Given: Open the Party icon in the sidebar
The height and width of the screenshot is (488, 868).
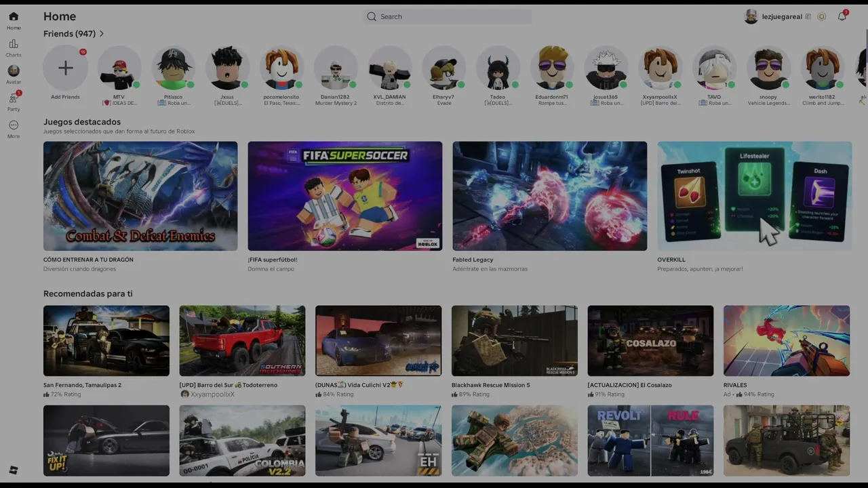Looking at the screenshot, I should tap(14, 98).
